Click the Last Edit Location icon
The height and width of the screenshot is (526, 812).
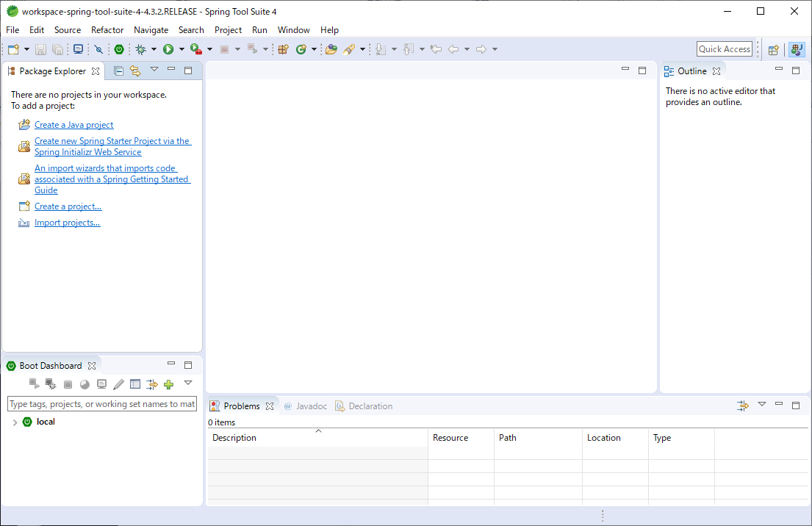coord(436,49)
